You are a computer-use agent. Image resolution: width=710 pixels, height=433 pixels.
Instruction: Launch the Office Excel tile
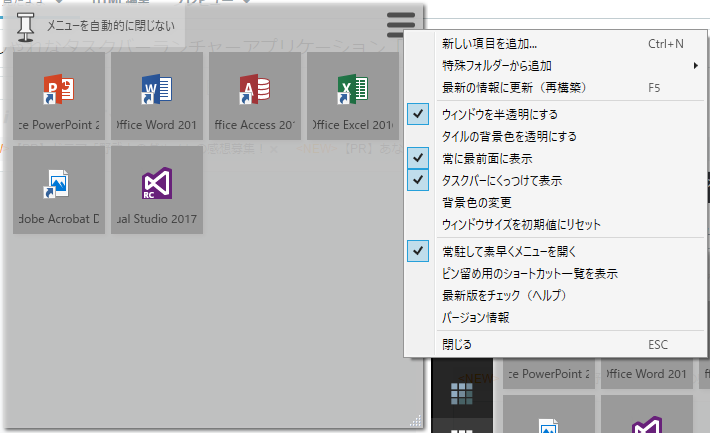[353, 96]
